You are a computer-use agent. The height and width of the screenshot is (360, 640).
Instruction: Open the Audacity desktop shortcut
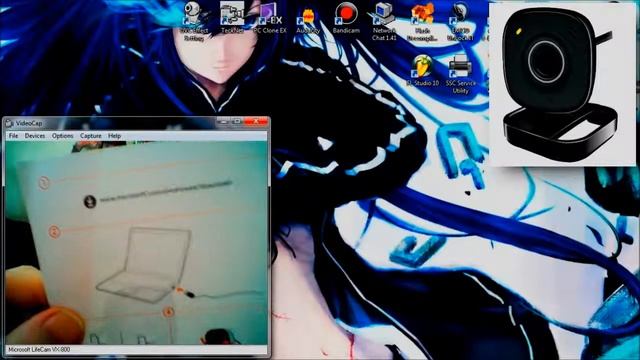[308, 20]
